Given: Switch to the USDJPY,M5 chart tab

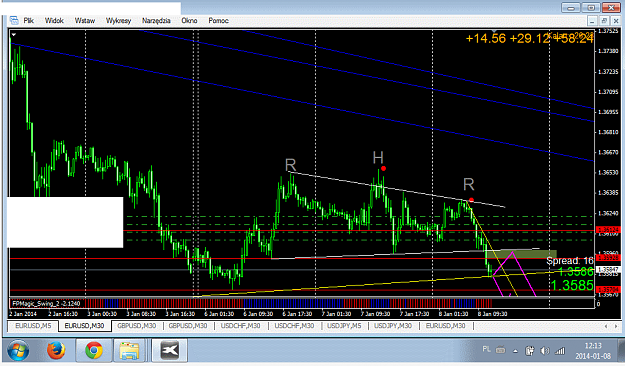Looking at the screenshot, I should 344,326.
